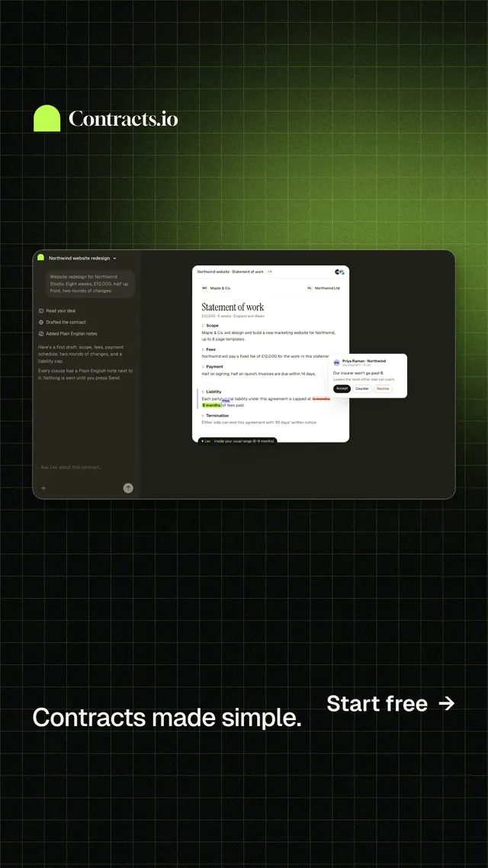Select the 'Payment' clause heading
Screen dimensions: 488x868
(x=215, y=366)
